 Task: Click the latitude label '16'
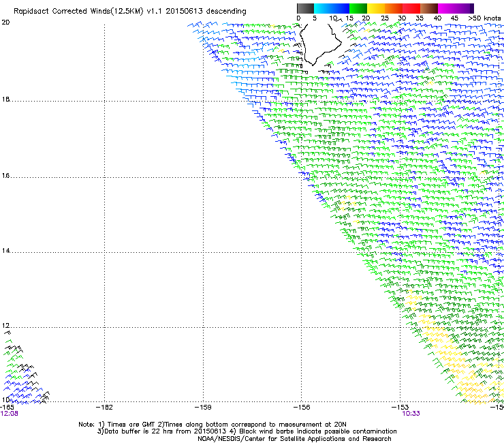click(x=5, y=175)
